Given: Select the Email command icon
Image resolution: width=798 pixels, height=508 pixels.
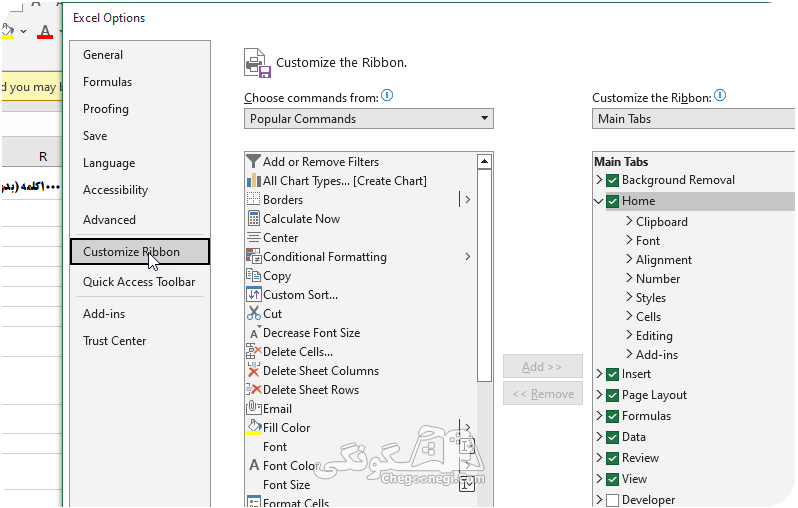Looking at the screenshot, I should (x=253, y=409).
